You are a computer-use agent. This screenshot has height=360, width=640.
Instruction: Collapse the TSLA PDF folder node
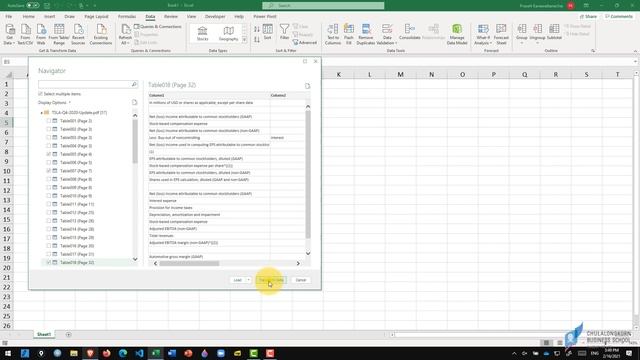pyautogui.click(x=41, y=113)
